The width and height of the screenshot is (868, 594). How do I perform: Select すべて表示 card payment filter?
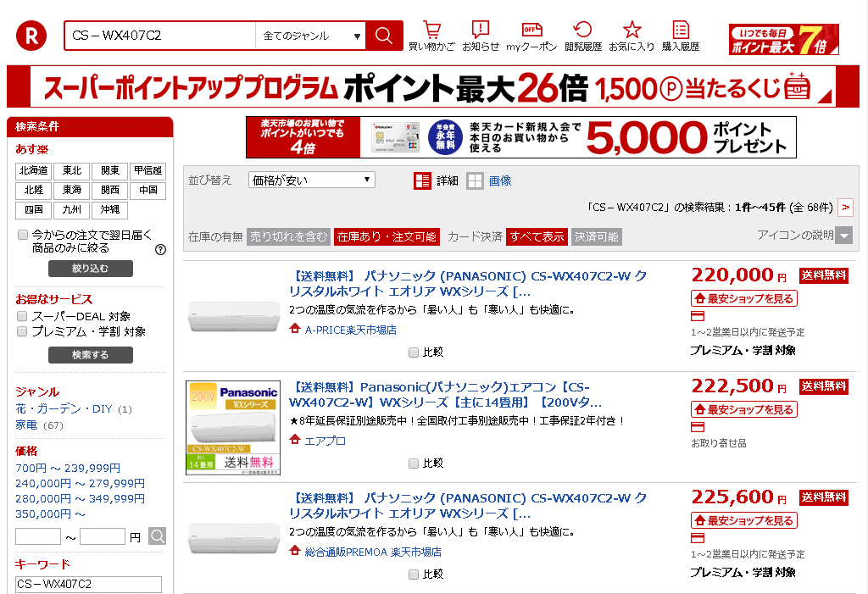(x=537, y=237)
